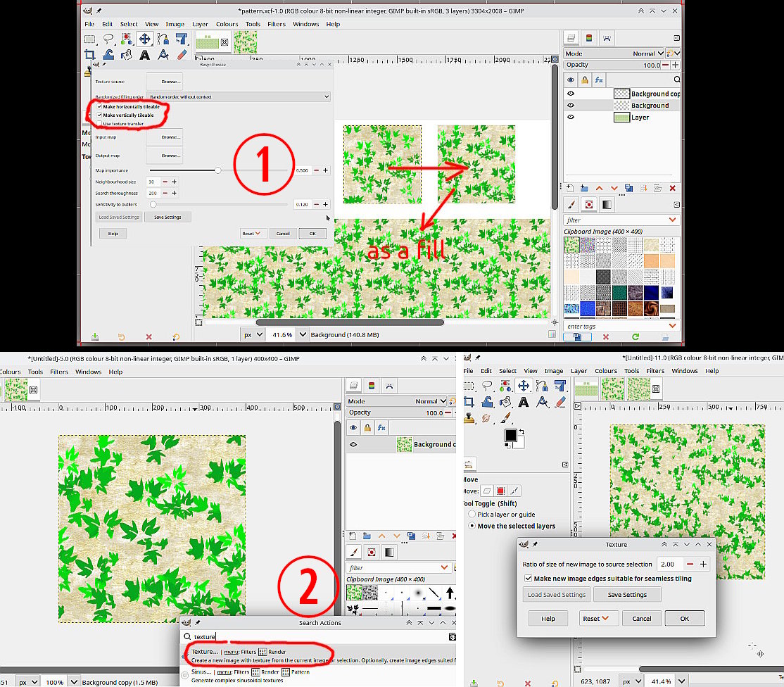Open layer Mode 'Normal' dropdown in the pattern.xcf window
Screen dimensions: 784x687
coord(647,53)
